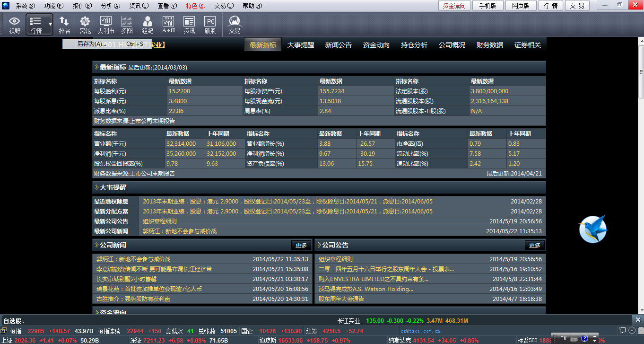The width and height of the screenshot is (644, 344).
Task: Click 更多 button in 公司新闻 section
Action: point(301,245)
